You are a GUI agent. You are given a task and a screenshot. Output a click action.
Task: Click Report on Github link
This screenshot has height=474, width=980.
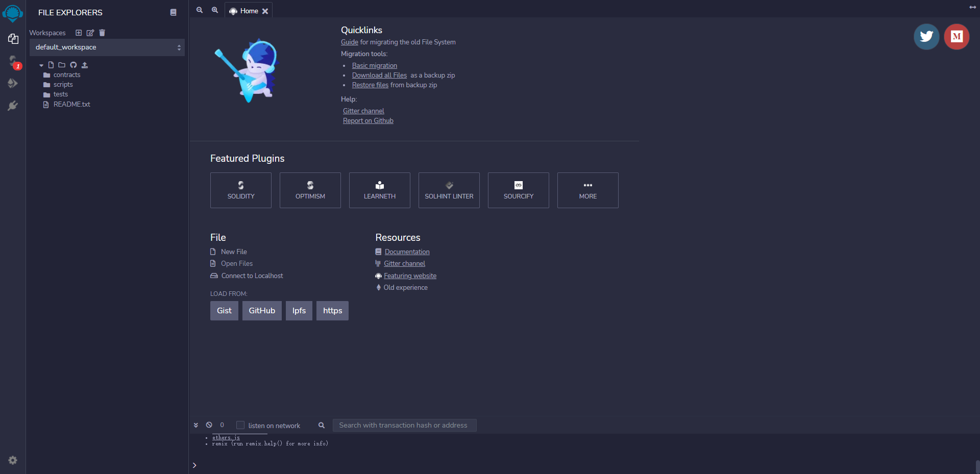click(368, 120)
